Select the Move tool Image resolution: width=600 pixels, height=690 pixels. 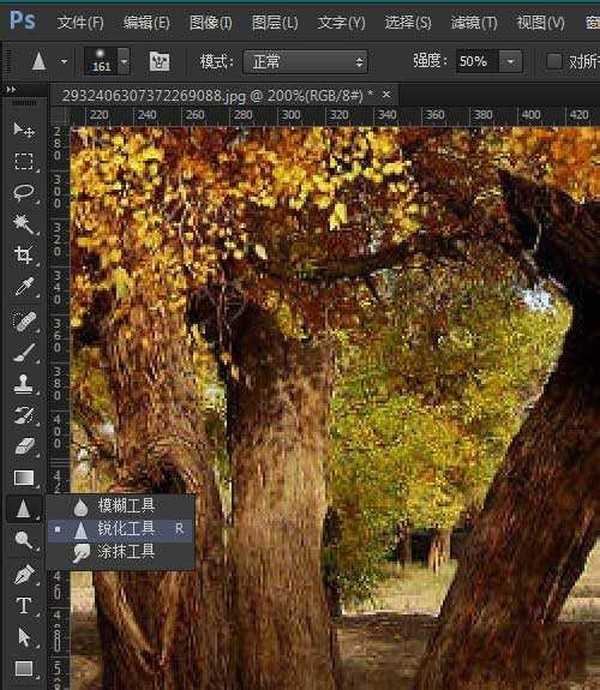(x=24, y=130)
